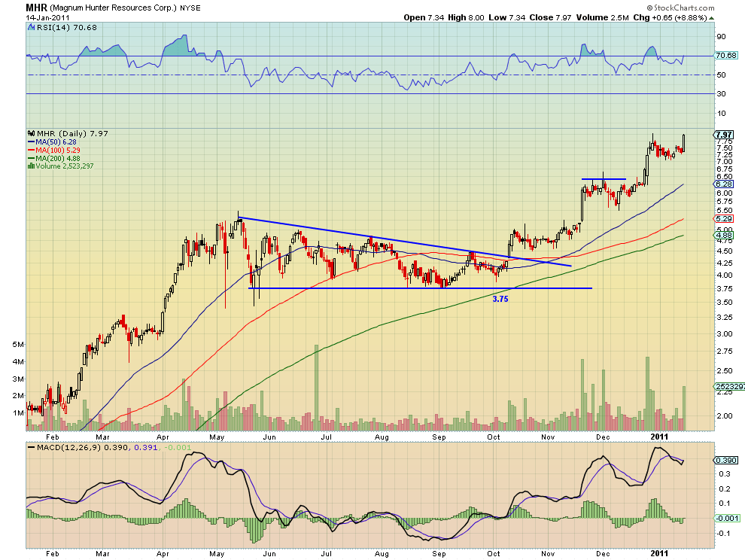745x560 pixels.
Task: Click the blue 3.75 support annotation
Action: [x=500, y=299]
